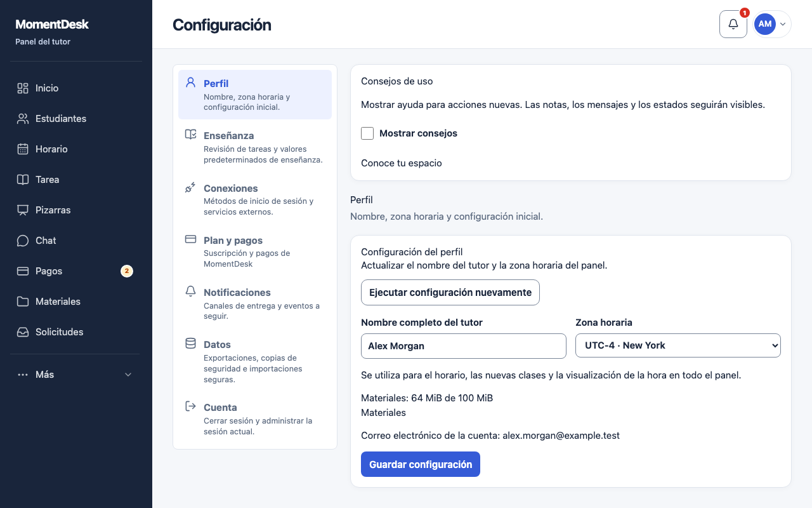This screenshot has width=812, height=508.
Task: Click the email text 'alex.morgan@example.test'
Action: click(561, 436)
